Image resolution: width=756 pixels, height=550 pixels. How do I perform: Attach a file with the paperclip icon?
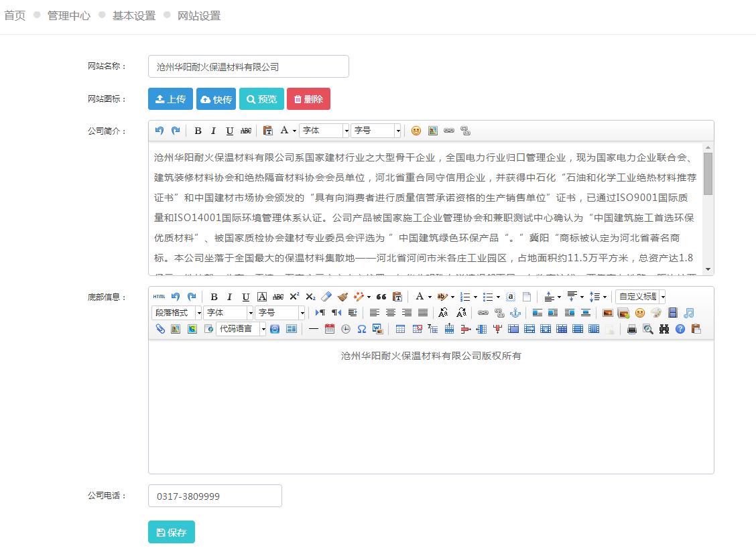160,329
